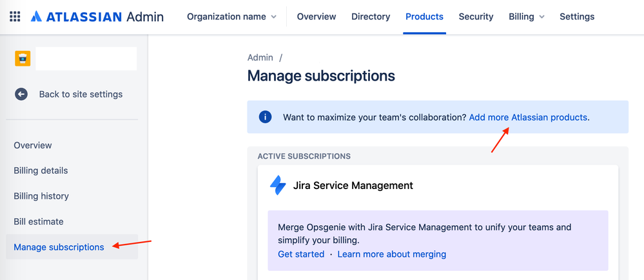Select Billing history in sidebar
The width and height of the screenshot is (644, 280).
[x=41, y=196]
